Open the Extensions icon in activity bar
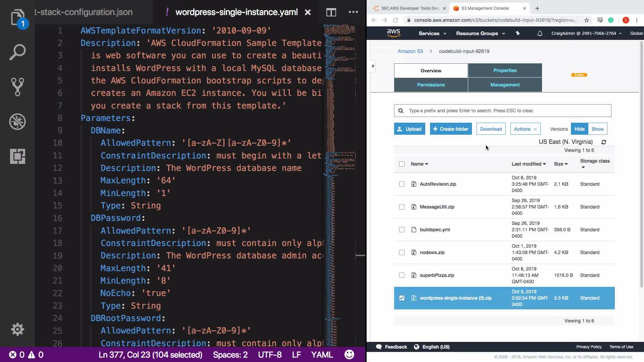Viewport: 644px width, 362px height. (17, 156)
